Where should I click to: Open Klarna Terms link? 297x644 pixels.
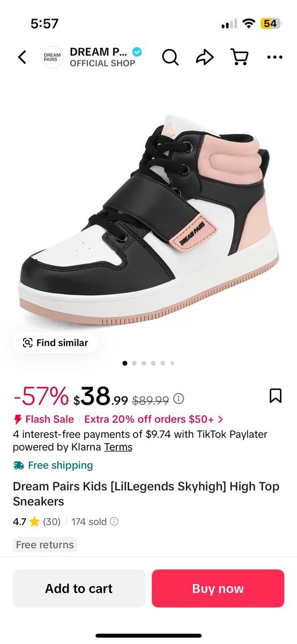tap(118, 447)
